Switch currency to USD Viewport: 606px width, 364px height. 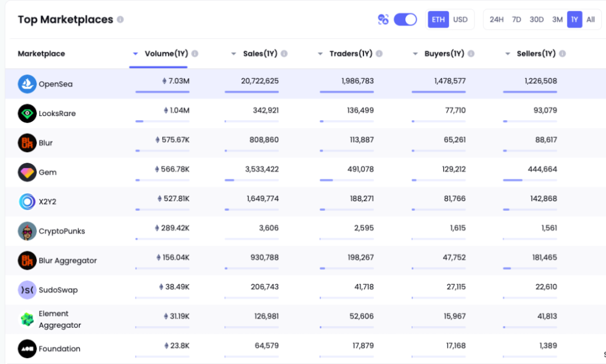click(x=460, y=20)
